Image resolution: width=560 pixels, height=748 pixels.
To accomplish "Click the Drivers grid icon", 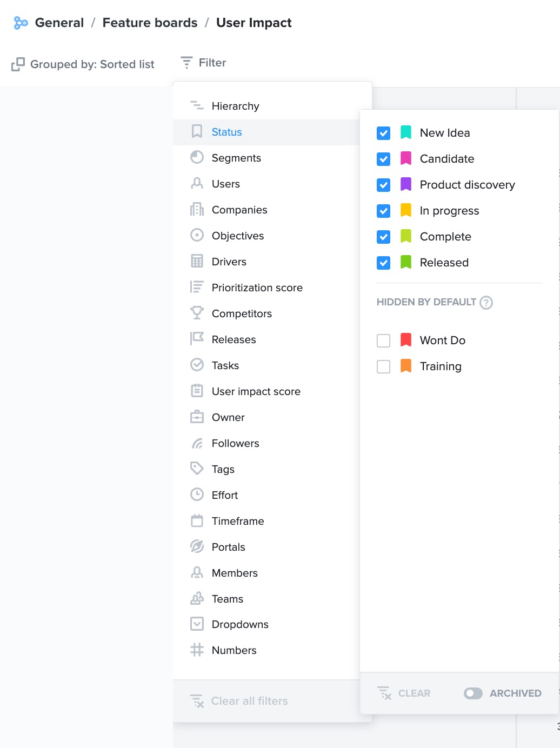I will point(197,261).
